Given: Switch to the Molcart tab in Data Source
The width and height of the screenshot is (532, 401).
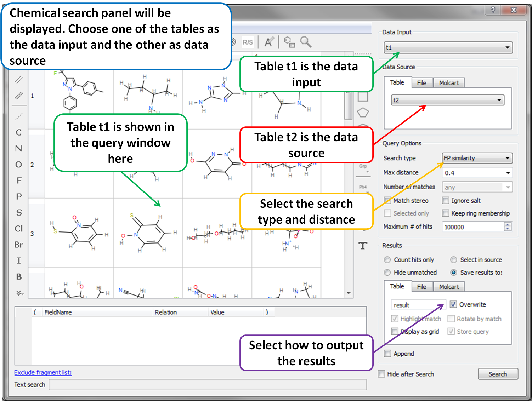Looking at the screenshot, I should pos(449,83).
